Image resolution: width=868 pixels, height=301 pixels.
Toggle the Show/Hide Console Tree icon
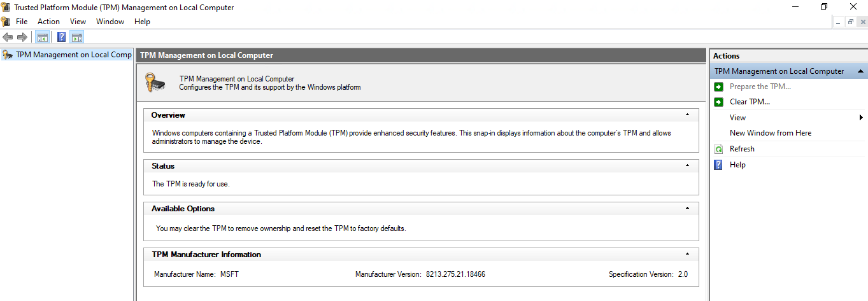tap(43, 37)
